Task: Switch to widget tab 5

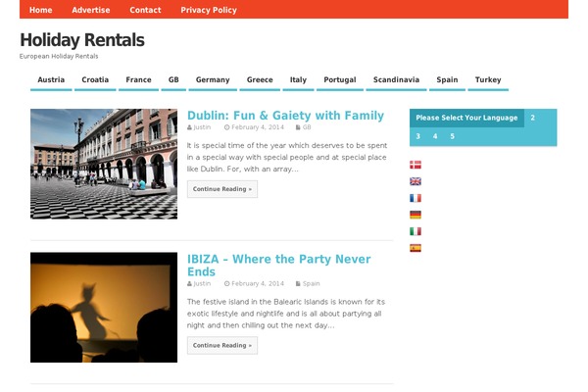Action: [452, 136]
